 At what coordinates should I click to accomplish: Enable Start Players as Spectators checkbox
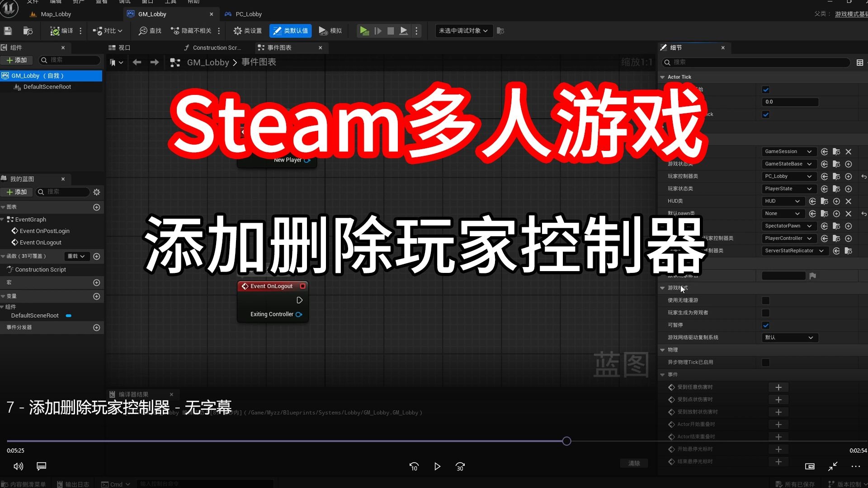click(766, 313)
